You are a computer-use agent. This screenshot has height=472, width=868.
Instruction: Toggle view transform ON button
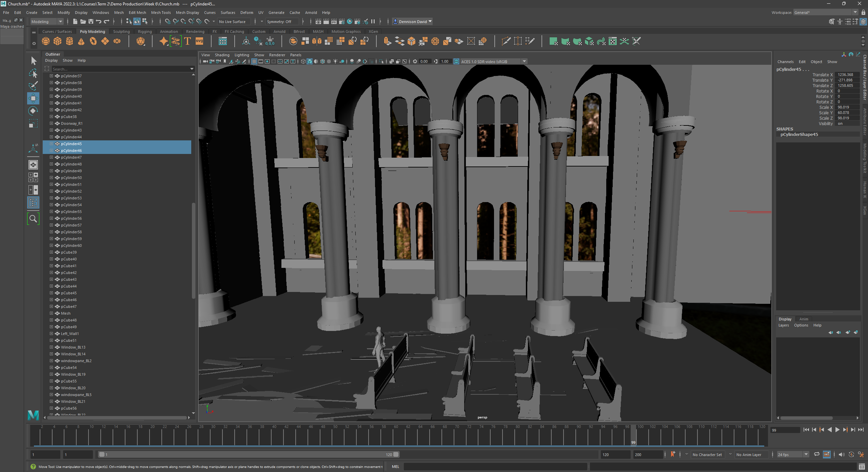click(456, 61)
